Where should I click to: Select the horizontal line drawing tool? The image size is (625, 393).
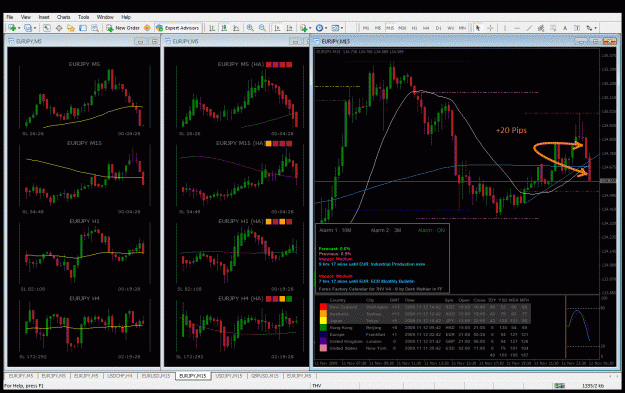(x=517, y=28)
